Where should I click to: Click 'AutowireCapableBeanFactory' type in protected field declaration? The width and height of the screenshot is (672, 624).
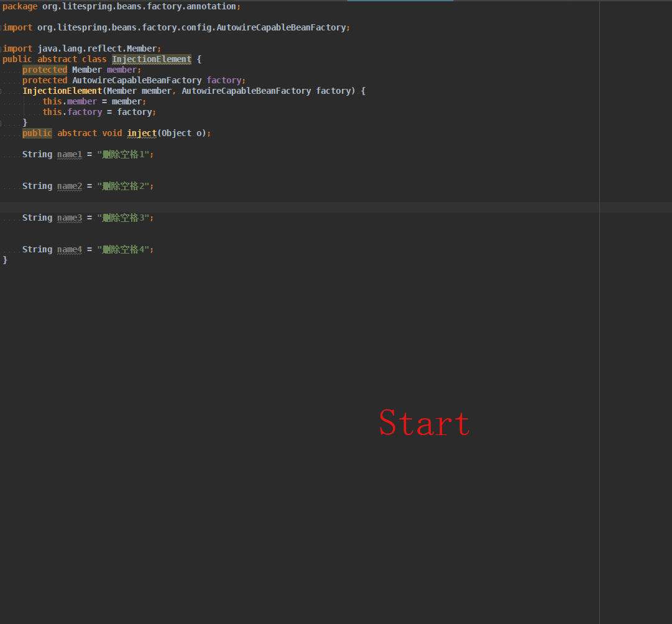(137, 80)
